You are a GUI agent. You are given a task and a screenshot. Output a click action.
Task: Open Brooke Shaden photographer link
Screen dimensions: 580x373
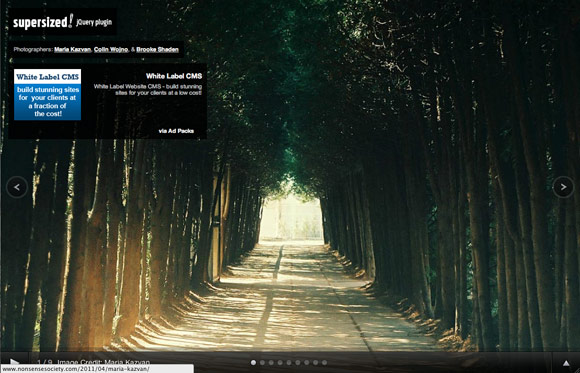tap(158, 49)
